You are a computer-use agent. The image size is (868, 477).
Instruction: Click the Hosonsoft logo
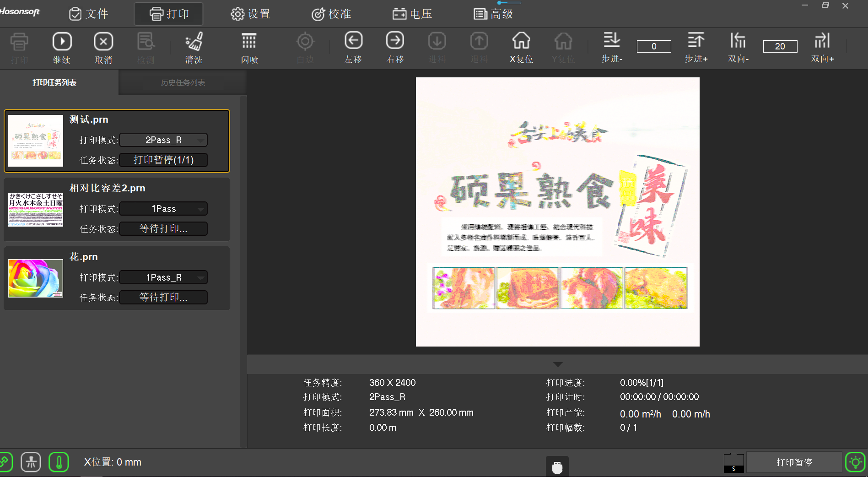20,11
